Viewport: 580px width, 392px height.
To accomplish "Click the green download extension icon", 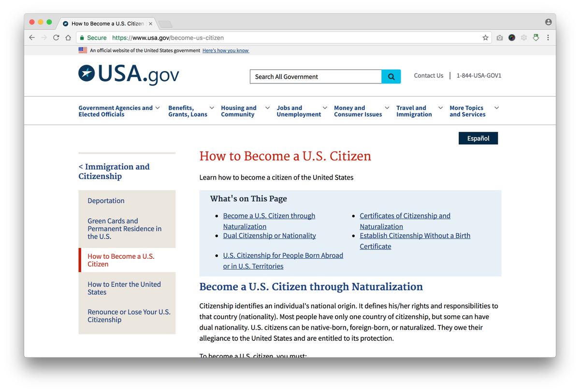I will click(x=536, y=38).
